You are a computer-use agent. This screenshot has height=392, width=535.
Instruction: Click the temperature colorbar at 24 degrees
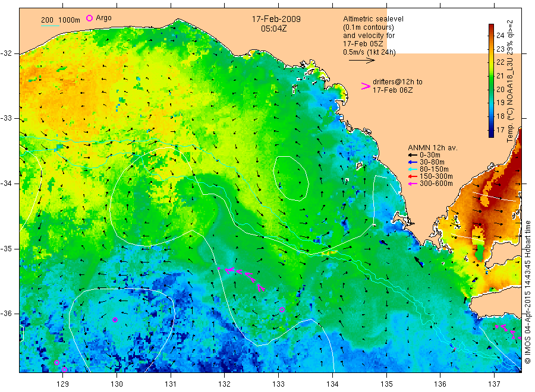coord(492,36)
